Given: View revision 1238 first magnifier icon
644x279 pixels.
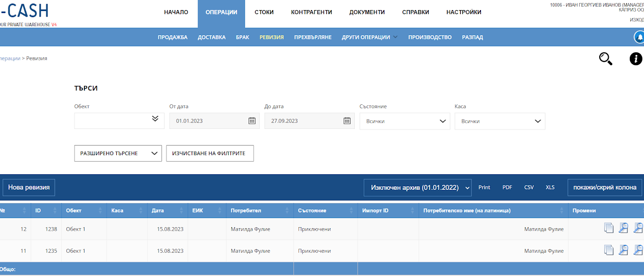Looking at the screenshot, I should click(x=623, y=228).
